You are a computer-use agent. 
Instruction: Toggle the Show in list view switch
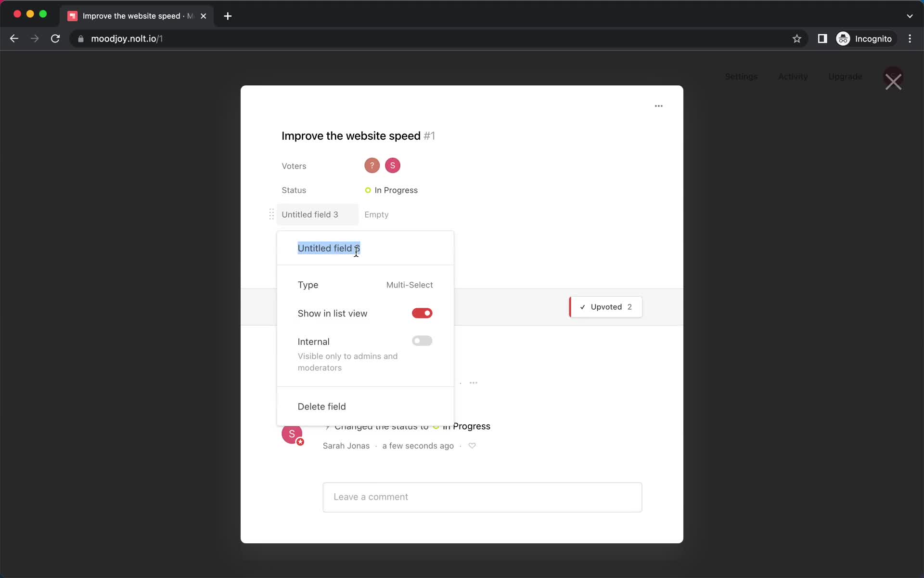point(422,313)
